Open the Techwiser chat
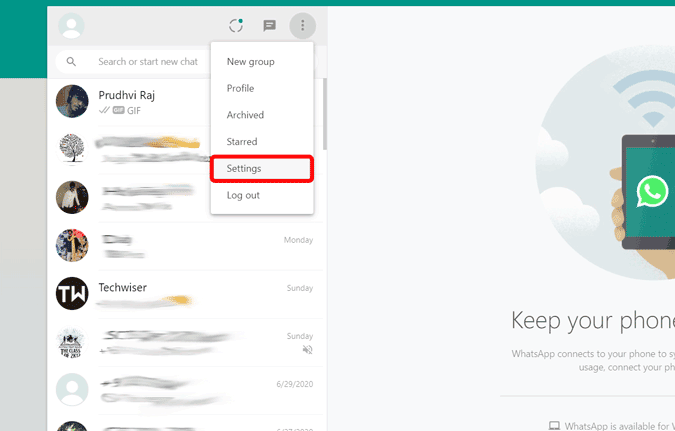Screen dimensions: 675x431 (x=185, y=294)
